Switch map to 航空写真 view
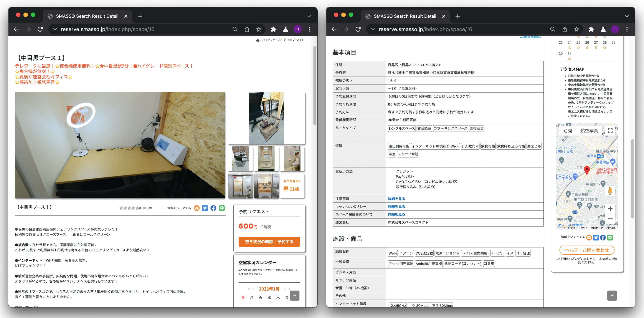644x318 pixels. point(589,131)
